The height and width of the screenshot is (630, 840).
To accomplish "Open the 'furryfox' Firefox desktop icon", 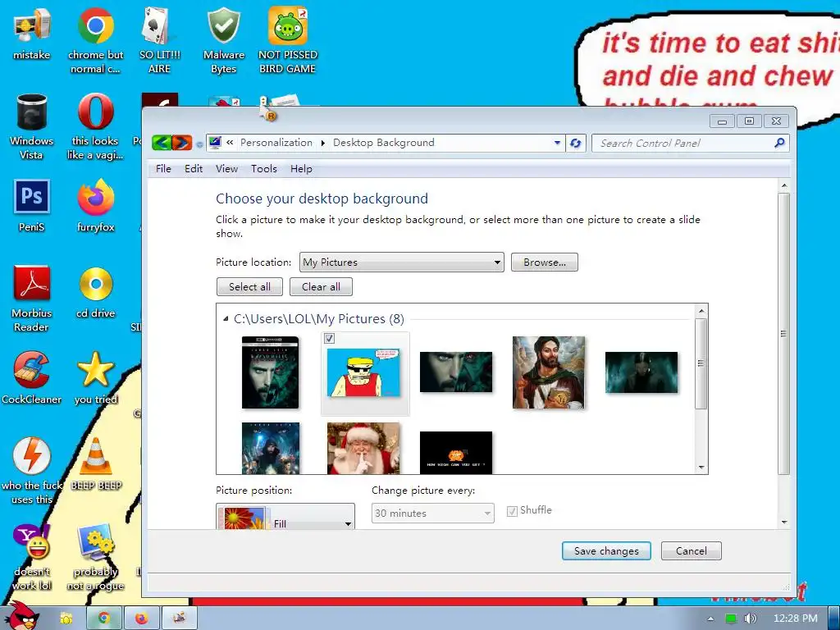I will pyautogui.click(x=95, y=206).
